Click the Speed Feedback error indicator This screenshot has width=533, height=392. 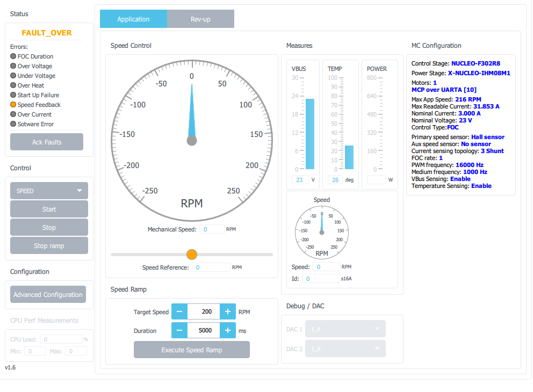coord(13,105)
